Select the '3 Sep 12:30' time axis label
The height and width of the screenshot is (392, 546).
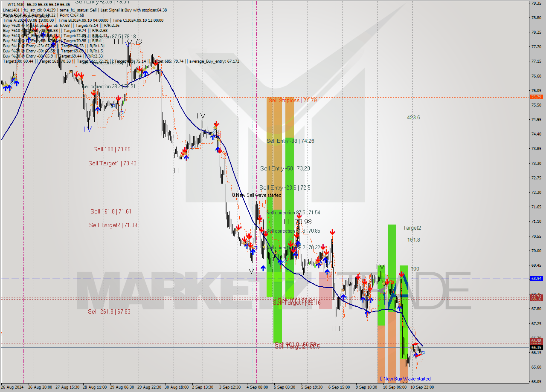coord(229,387)
